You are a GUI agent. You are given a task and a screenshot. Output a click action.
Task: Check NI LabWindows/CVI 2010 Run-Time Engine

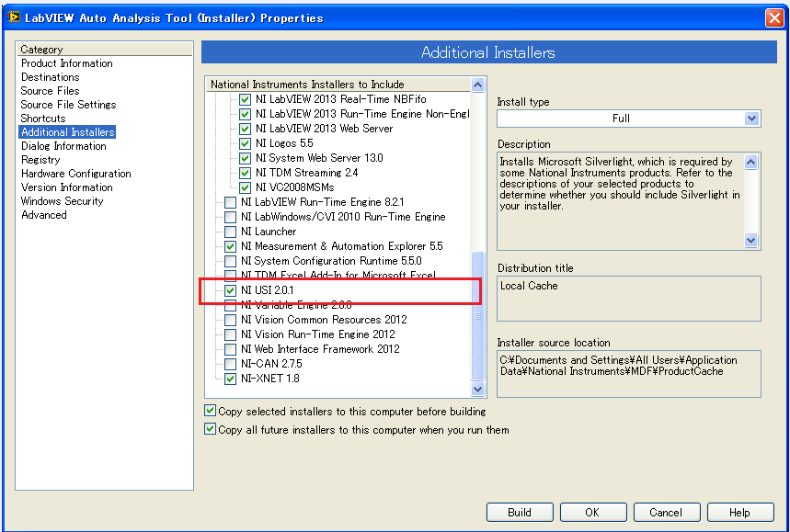(x=230, y=217)
